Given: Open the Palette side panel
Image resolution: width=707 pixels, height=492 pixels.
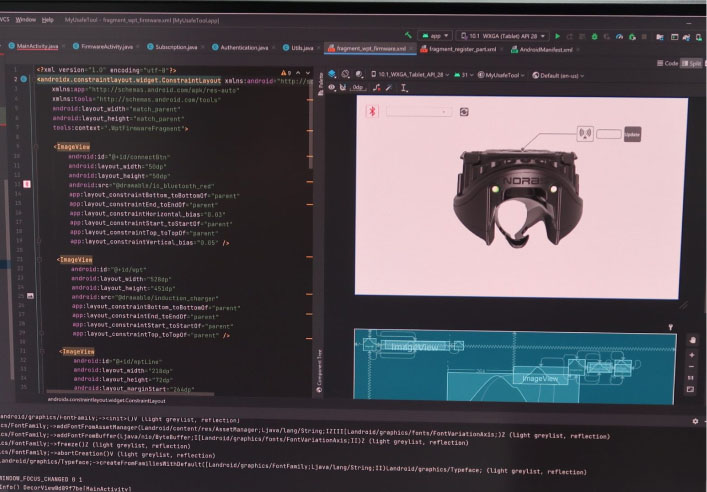Looking at the screenshot, I should [x=321, y=84].
